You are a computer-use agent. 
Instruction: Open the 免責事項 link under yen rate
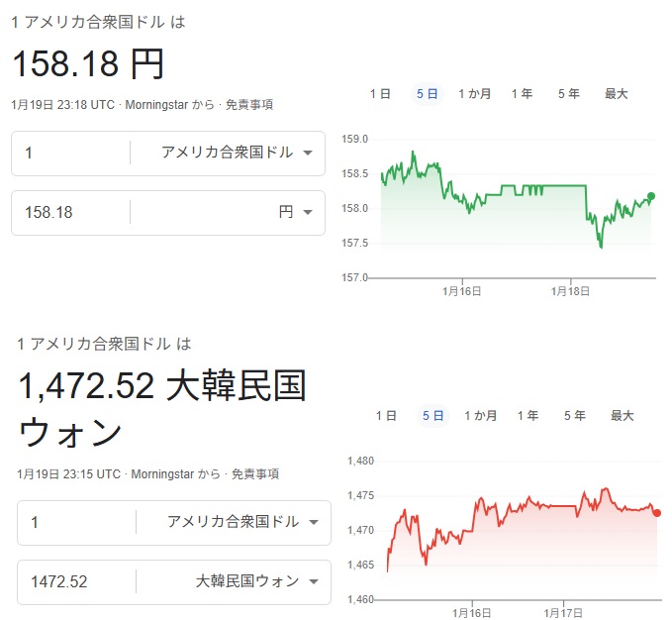[x=248, y=104]
